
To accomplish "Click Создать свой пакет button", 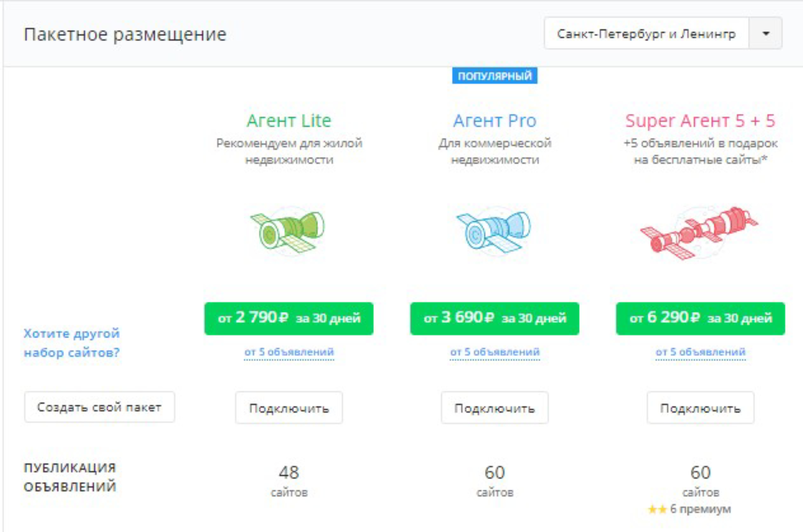I will [x=99, y=407].
